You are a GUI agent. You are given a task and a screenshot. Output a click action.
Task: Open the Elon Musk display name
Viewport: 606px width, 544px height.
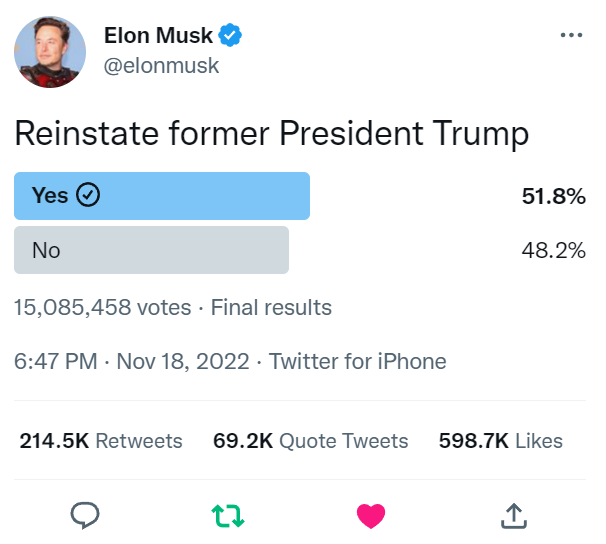pyautogui.click(x=158, y=36)
